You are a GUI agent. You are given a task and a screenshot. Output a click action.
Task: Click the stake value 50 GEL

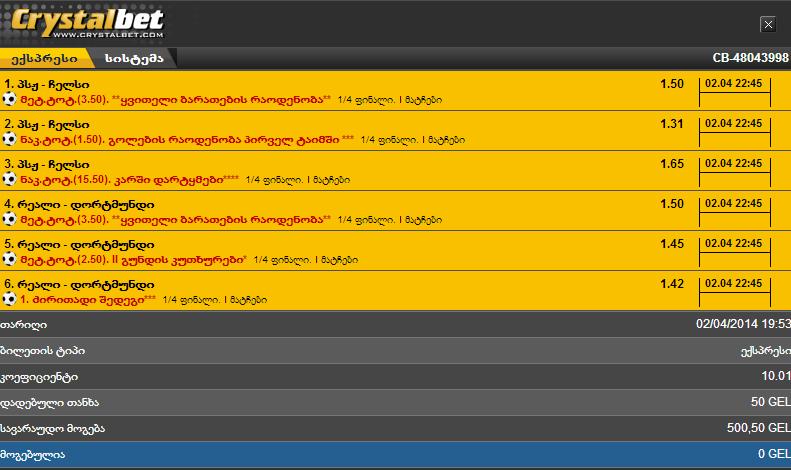[x=770, y=402]
